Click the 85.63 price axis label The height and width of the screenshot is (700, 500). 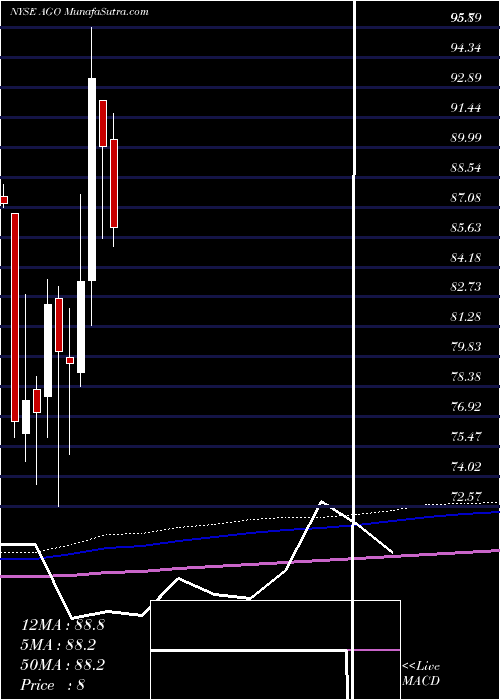tap(466, 228)
